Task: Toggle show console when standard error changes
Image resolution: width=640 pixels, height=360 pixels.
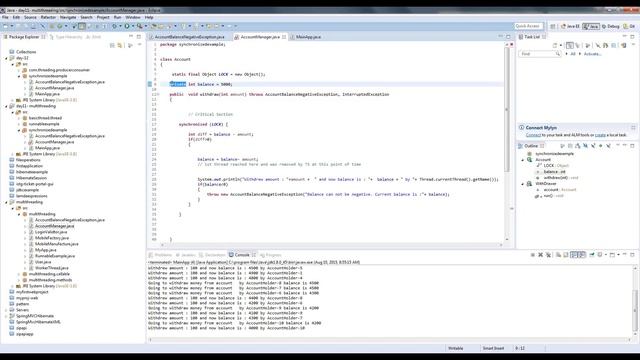Action: pos(582,255)
